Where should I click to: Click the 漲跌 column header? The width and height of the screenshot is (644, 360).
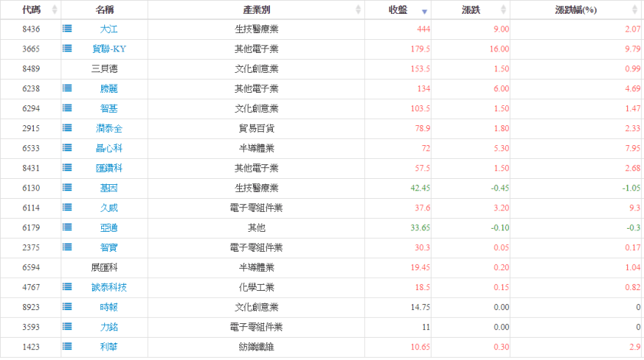pyautogui.click(x=471, y=10)
